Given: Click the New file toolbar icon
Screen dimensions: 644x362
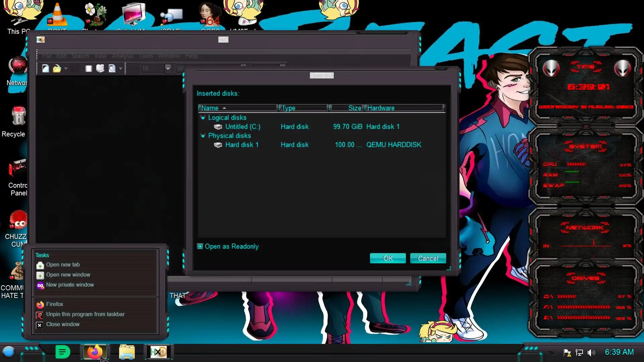Looking at the screenshot, I should click(x=46, y=68).
